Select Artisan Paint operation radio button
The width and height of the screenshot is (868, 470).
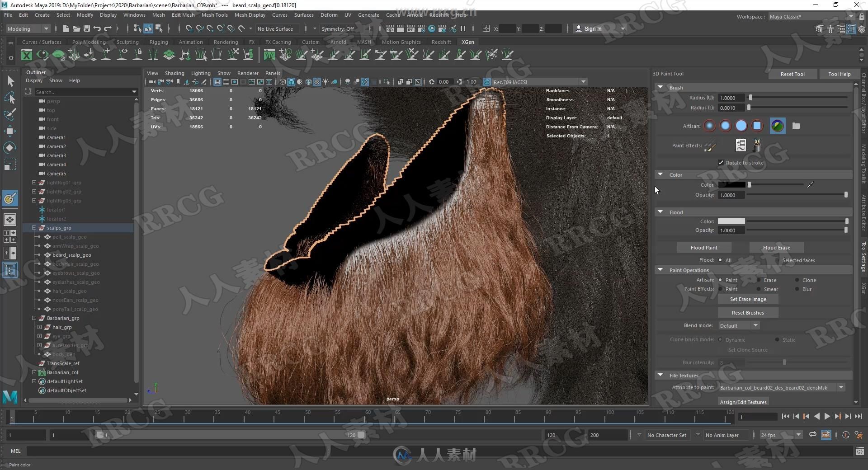[x=720, y=280]
